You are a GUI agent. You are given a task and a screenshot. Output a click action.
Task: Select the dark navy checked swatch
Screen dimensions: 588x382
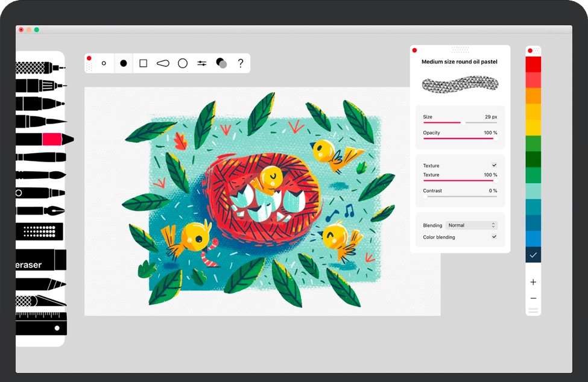pos(533,255)
